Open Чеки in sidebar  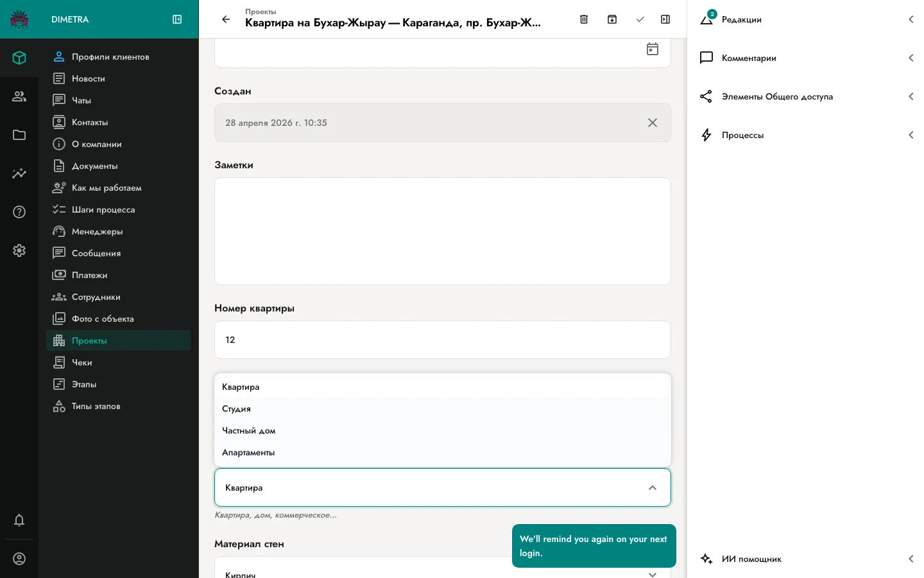[x=119, y=362]
